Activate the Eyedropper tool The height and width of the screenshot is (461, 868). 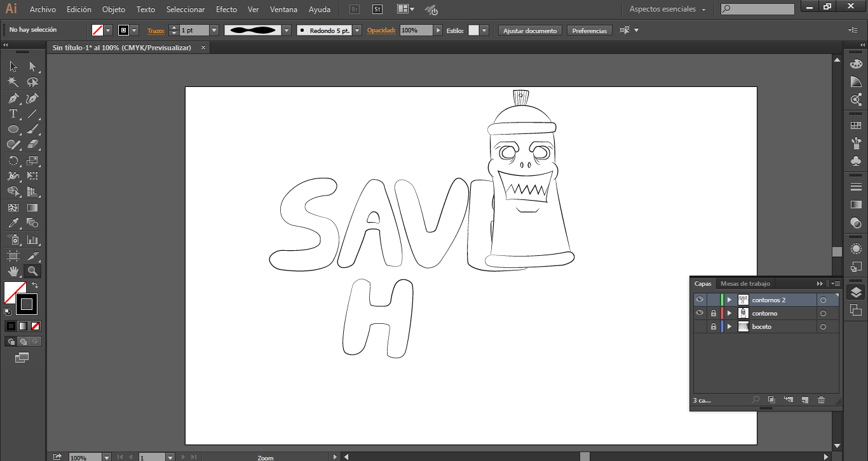[13, 223]
